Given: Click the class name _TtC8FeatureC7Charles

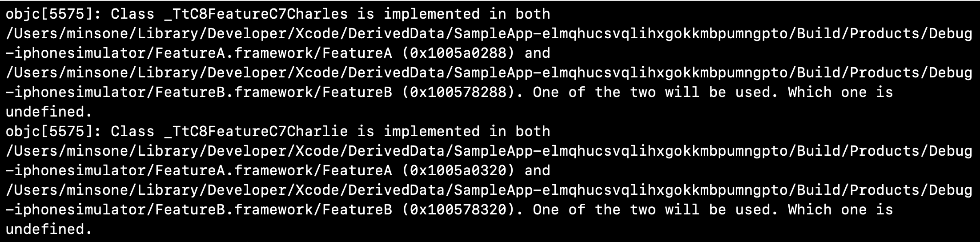Looking at the screenshot, I should point(256,14).
